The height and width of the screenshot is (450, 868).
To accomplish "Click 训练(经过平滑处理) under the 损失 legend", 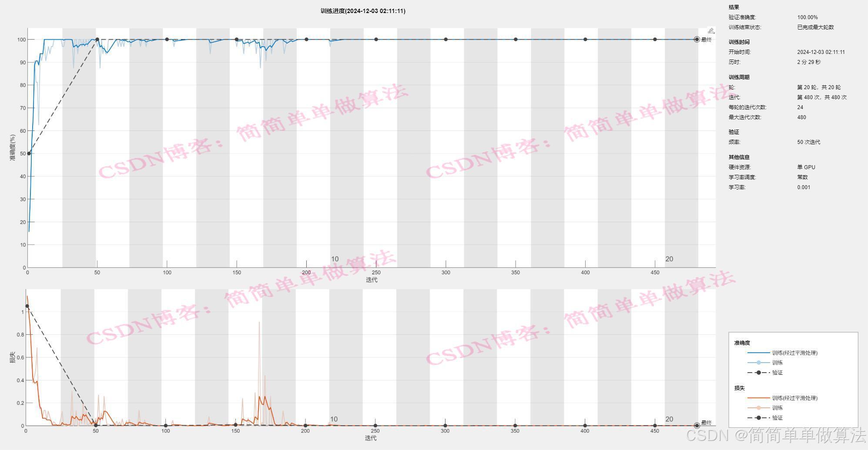I will click(795, 398).
